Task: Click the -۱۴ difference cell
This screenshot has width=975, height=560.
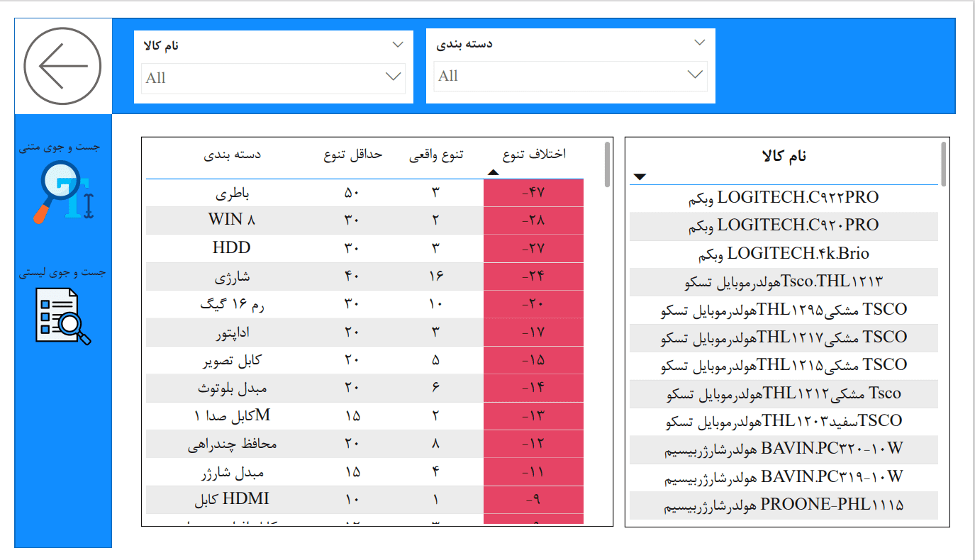Action: (533, 388)
